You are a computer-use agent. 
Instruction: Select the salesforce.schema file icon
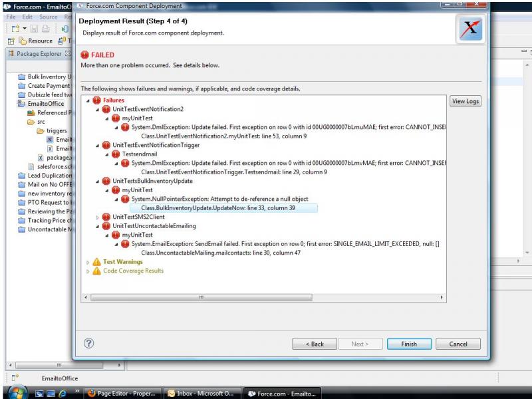pyautogui.click(x=31, y=167)
